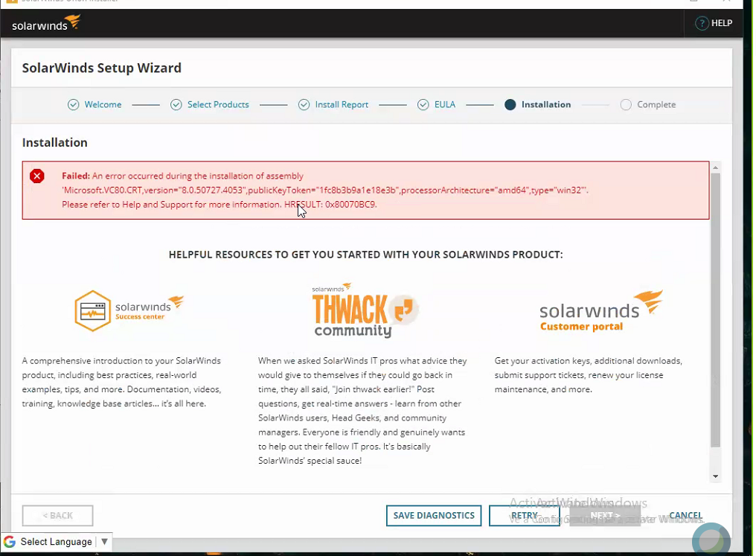Click the Install Report step checkmark icon
756x556 pixels.
[304, 105]
